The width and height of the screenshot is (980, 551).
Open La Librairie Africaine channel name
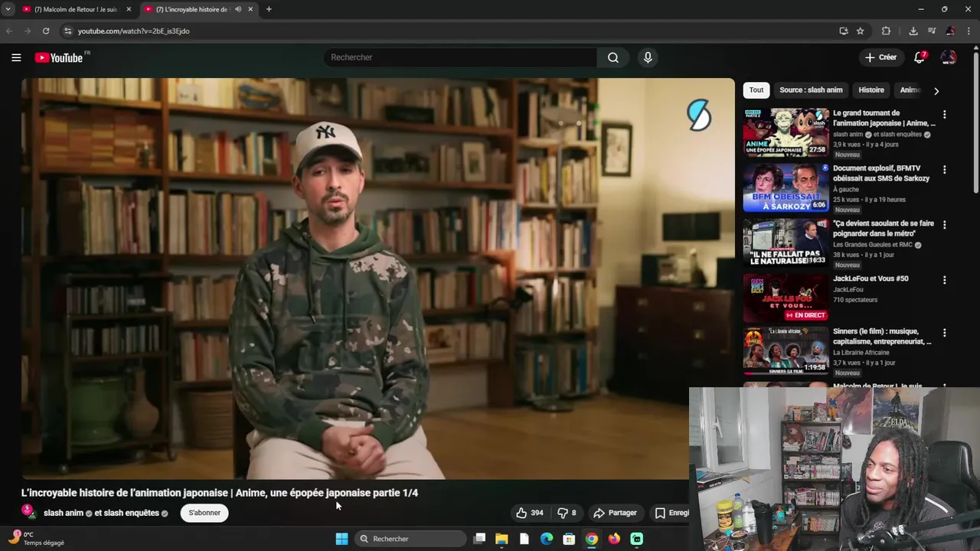pos(861,353)
